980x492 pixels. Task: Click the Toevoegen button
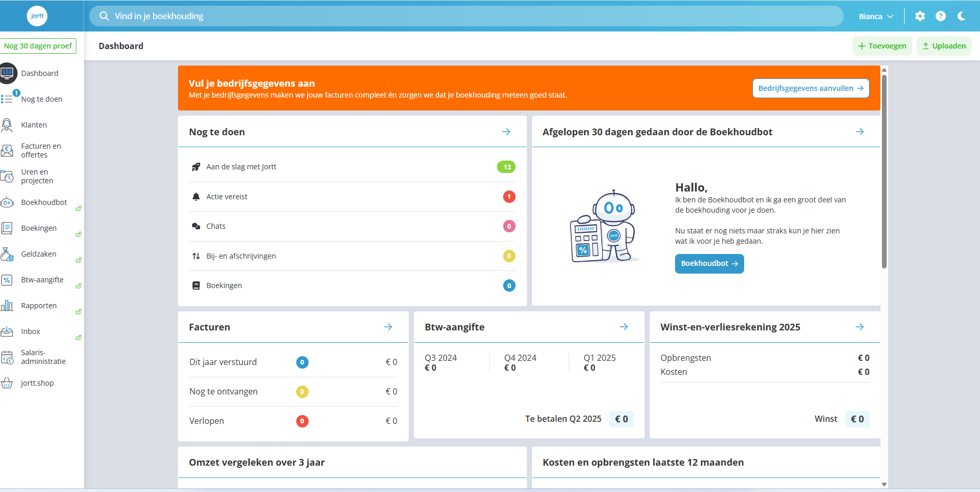click(882, 46)
